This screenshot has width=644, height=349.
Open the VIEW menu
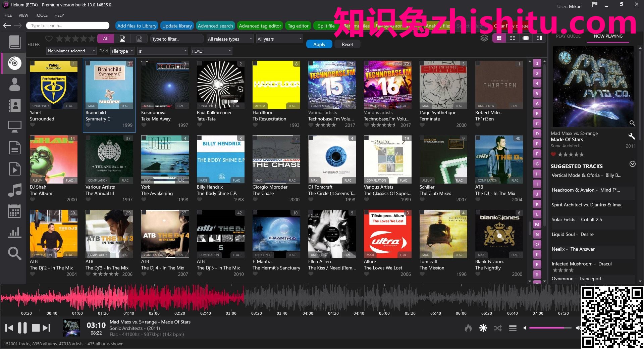23,15
